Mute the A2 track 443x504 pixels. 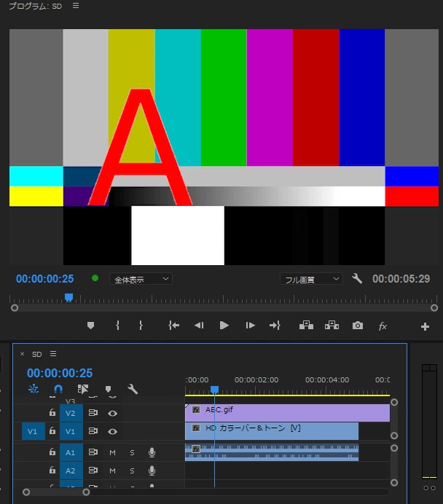pyautogui.click(x=112, y=471)
